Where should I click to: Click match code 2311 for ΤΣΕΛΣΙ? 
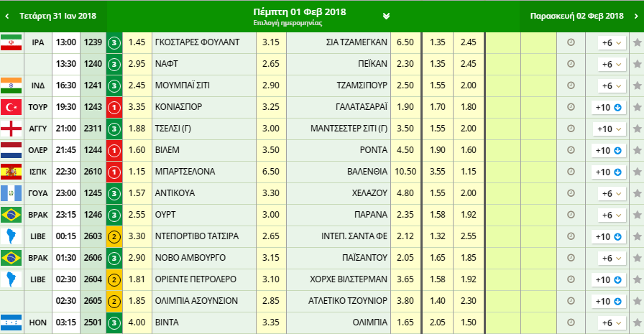point(93,129)
